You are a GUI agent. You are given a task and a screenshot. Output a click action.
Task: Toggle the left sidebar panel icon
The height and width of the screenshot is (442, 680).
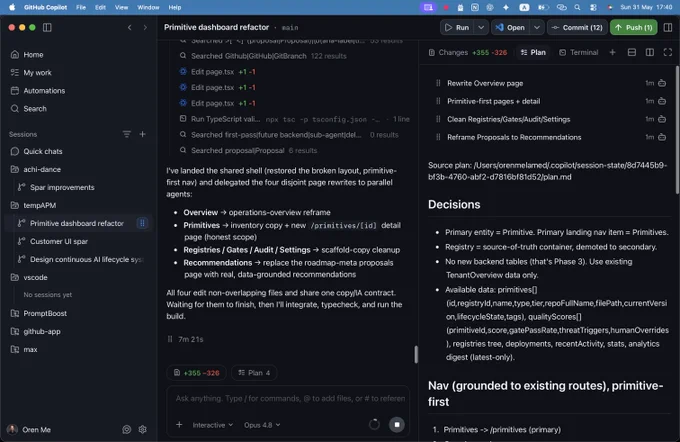[x=47, y=27]
